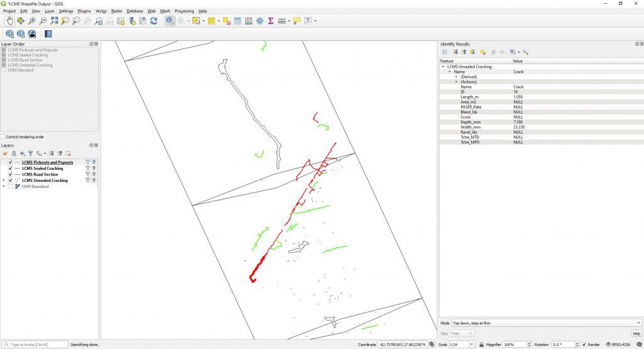This screenshot has height=349, width=644.
Task: Toggle visibility of LCMS Road Section layer
Action: (x=10, y=175)
